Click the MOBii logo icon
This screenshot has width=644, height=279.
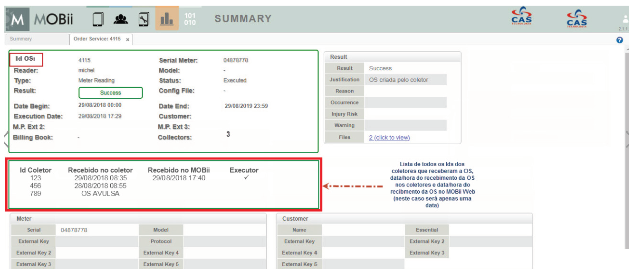(x=18, y=19)
